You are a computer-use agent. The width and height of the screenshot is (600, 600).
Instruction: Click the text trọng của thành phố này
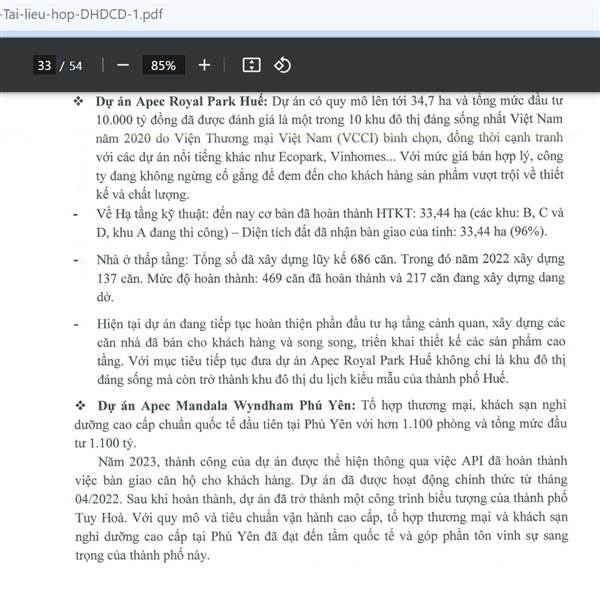(x=142, y=555)
